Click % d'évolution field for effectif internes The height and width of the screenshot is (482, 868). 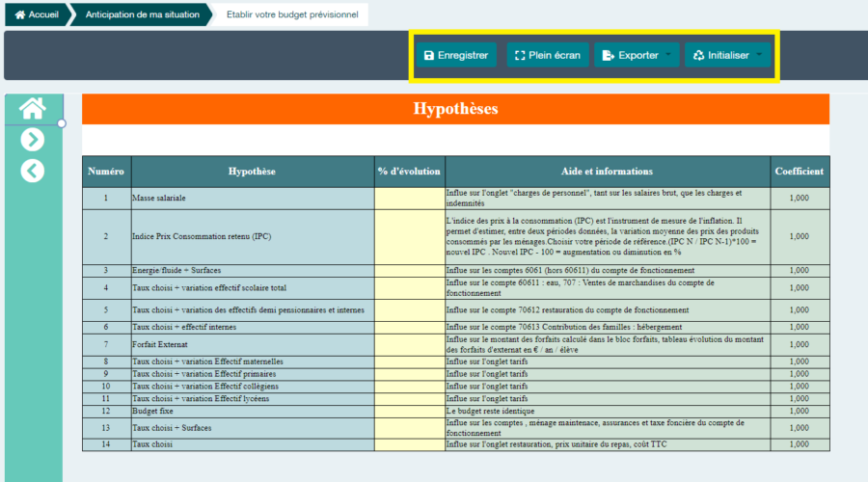[x=410, y=328]
